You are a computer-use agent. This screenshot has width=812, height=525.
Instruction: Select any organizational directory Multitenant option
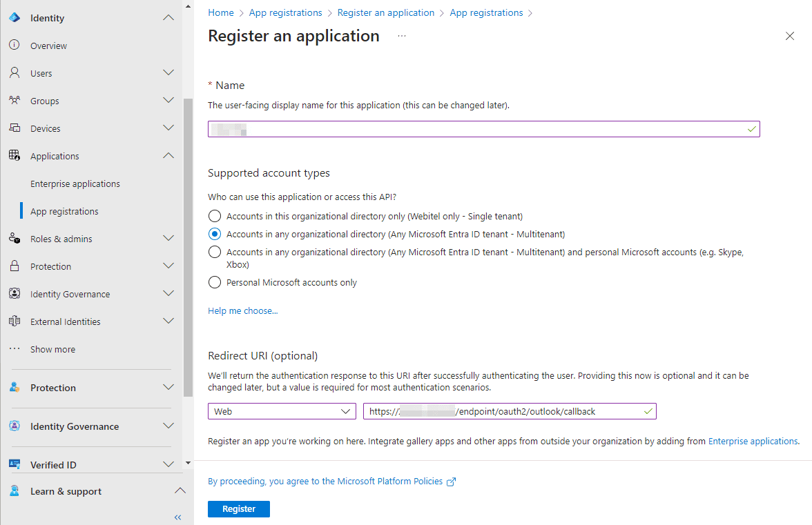tap(214, 234)
